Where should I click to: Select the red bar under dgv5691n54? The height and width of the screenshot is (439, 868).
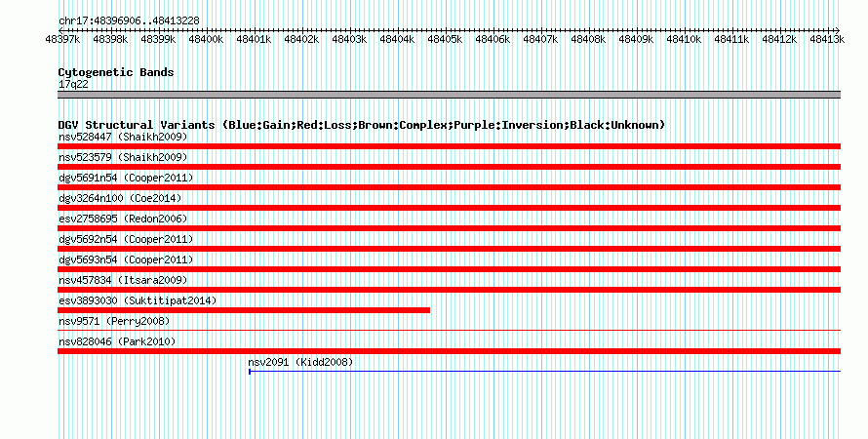(x=449, y=187)
